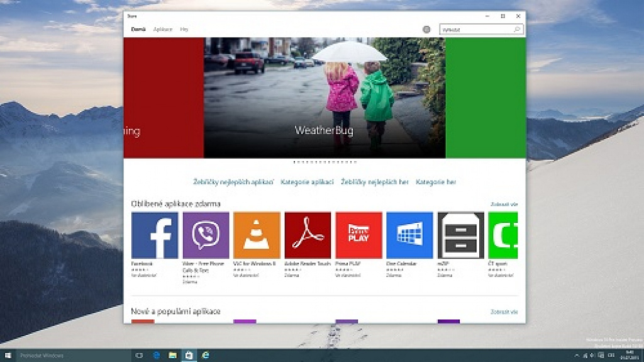Click Zobrazit vše for Nové a populární
This screenshot has width=644, height=362.
pyautogui.click(x=504, y=312)
